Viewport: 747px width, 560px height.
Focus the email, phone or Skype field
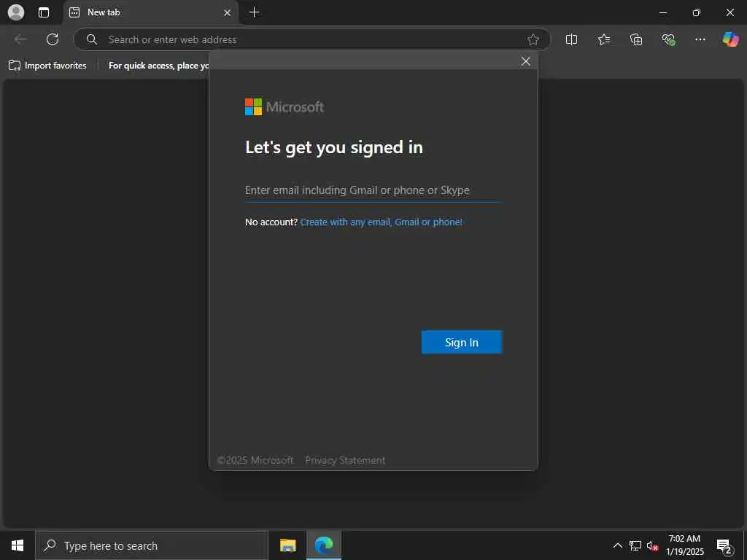coord(373,190)
